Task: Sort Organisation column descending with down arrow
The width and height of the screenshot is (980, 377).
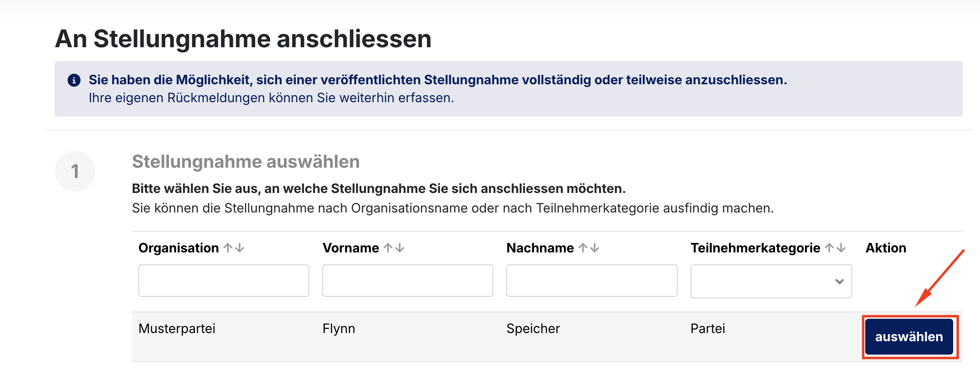Action: coord(240,248)
